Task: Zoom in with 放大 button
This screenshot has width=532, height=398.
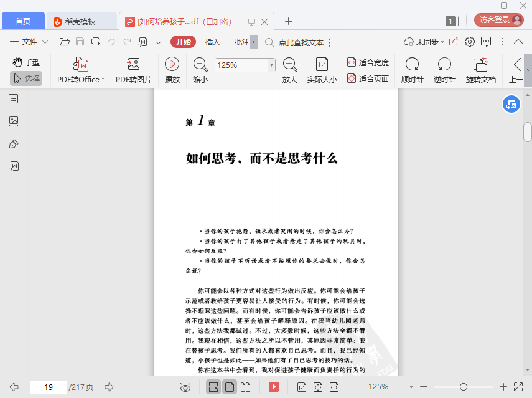Action: [290, 70]
